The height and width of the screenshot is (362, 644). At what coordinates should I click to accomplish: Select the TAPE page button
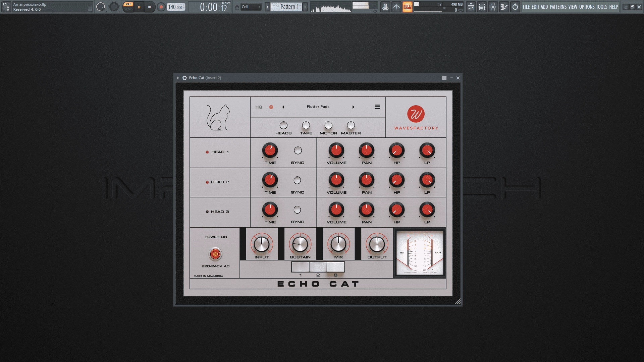(x=306, y=125)
